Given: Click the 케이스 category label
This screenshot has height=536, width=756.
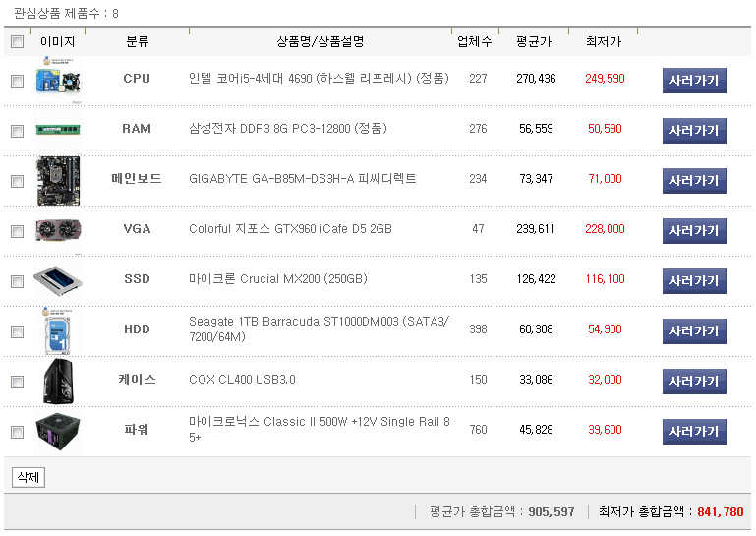Looking at the screenshot, I should click(137, 380).
